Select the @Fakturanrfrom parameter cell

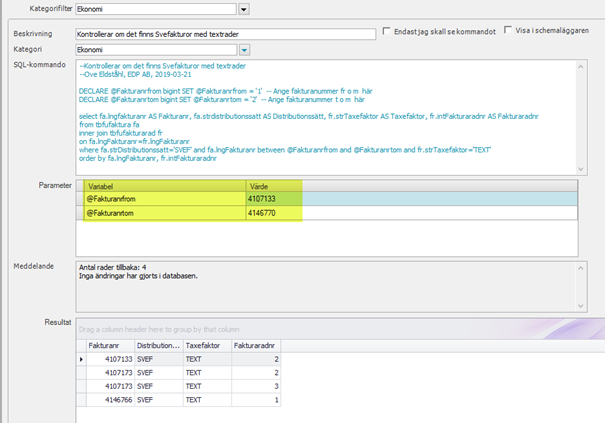165,201
